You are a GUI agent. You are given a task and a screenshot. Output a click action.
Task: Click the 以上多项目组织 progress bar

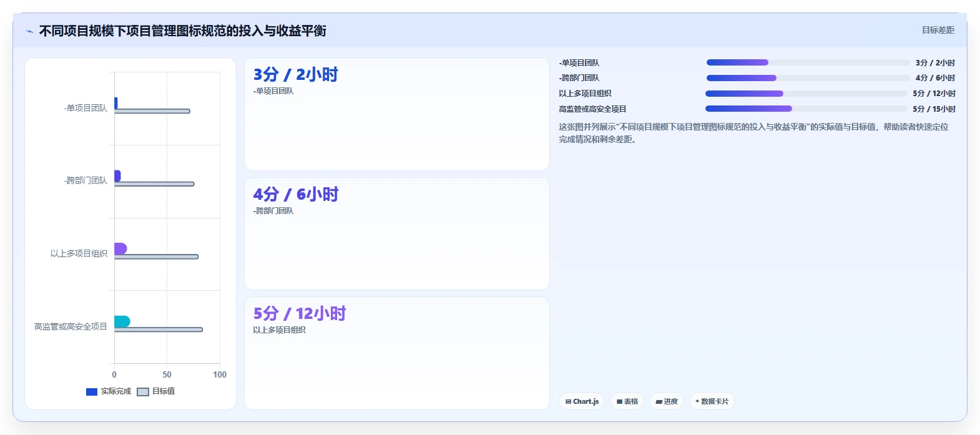click(x=806, y=94)
